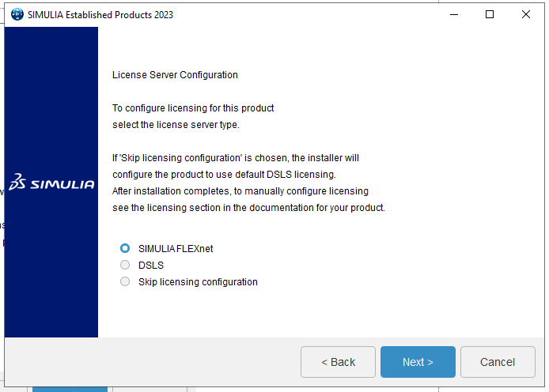
Task: Select Skip licensing configuration option
Action: 125,281
